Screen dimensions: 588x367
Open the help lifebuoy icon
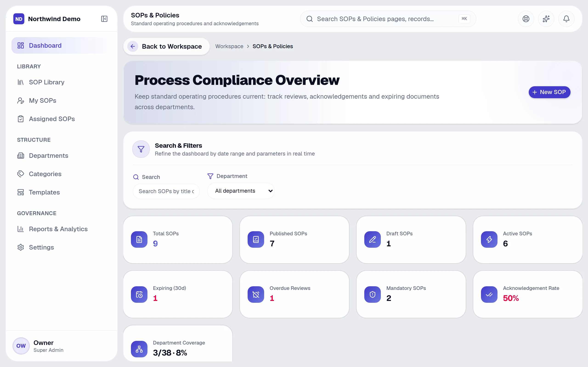(x=526, y=19)
